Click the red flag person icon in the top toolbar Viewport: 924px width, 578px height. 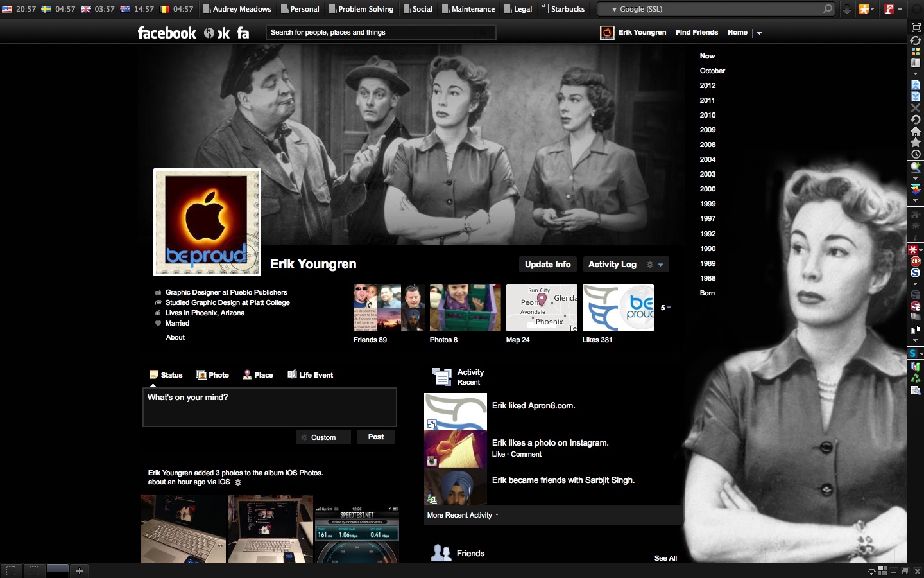pyautogui.click(x=889, y=9)
